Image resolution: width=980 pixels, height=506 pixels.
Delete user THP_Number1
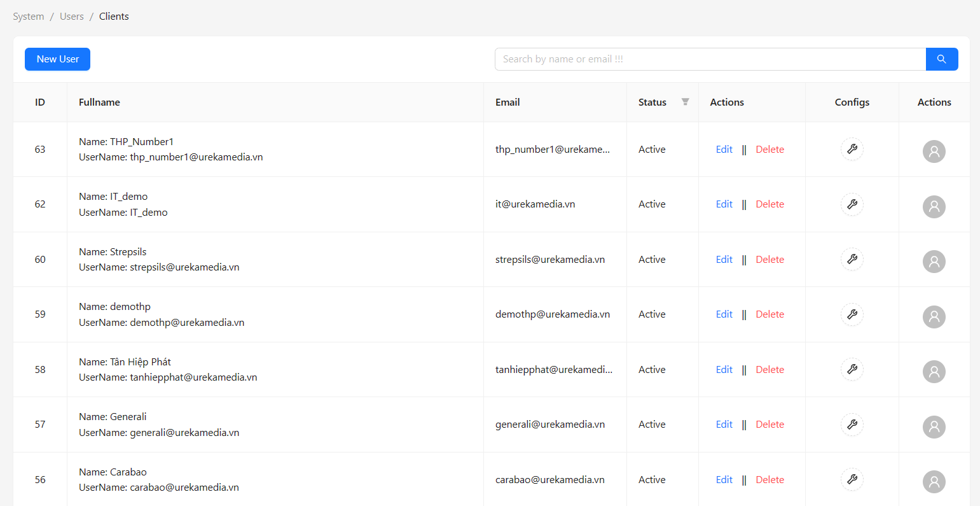coord(770,150)
